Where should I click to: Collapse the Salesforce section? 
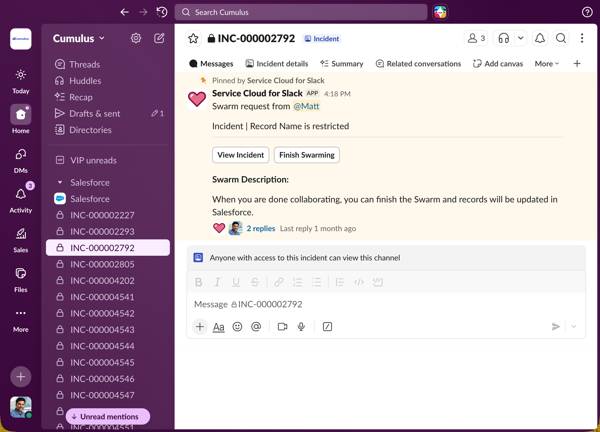(60, 183)
